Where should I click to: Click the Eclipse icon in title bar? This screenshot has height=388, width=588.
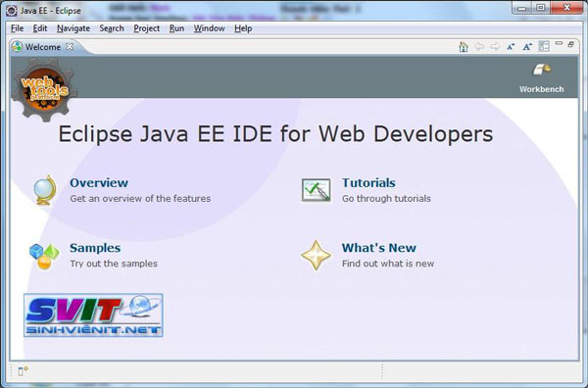(x=12, y=11)
